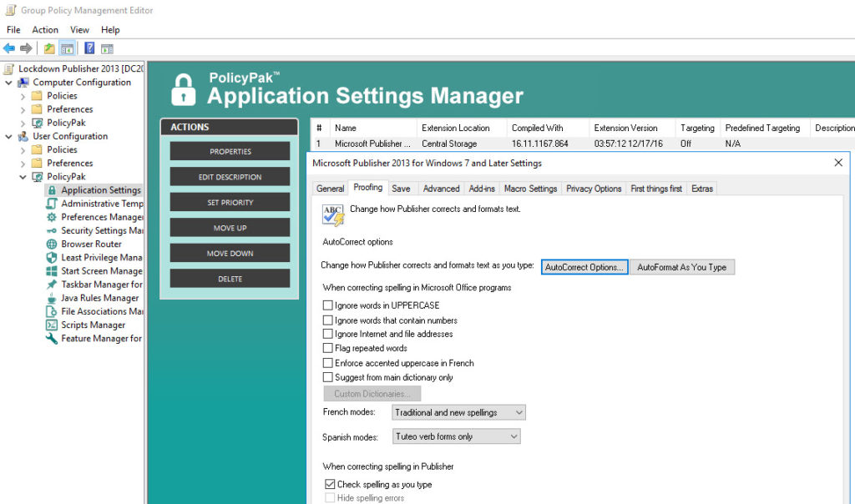Open the View menu
The height and width of the screenshot is (504, 855).
tap(79, 30)
